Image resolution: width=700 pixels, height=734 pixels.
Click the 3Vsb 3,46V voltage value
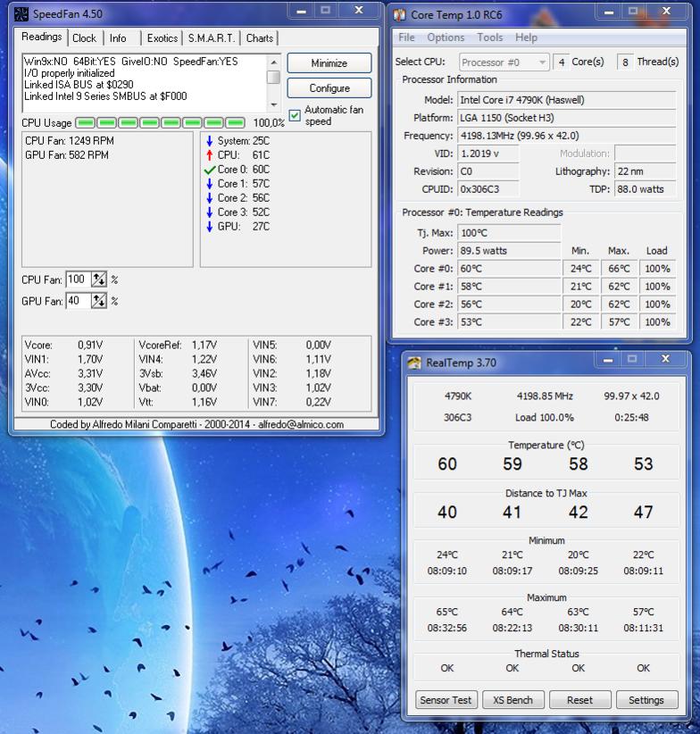point(204,373)
